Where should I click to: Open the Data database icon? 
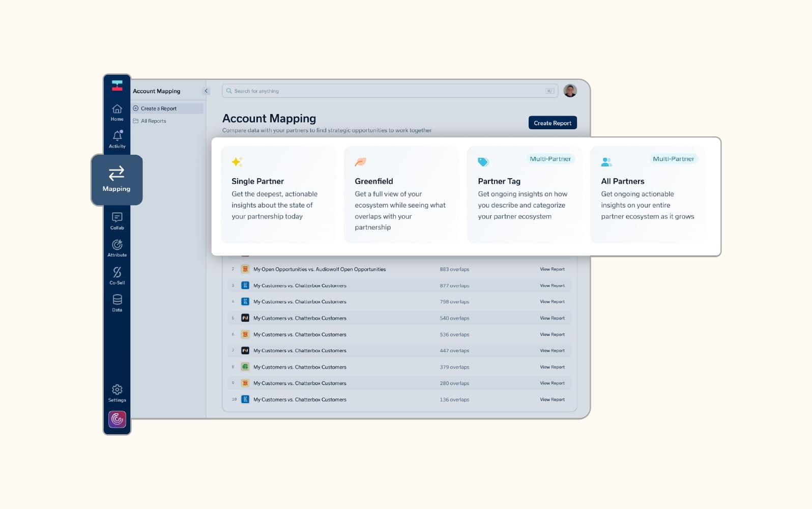point(117,302)
